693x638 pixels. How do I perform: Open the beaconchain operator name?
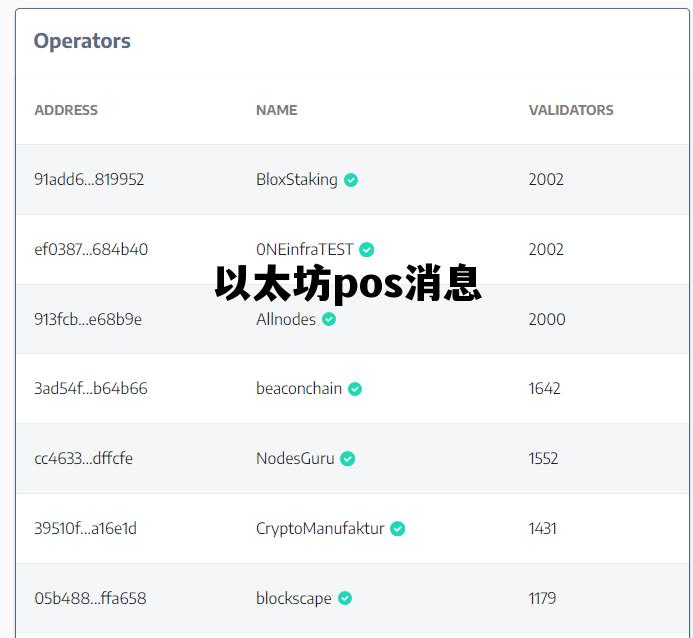tap(299, 388)
